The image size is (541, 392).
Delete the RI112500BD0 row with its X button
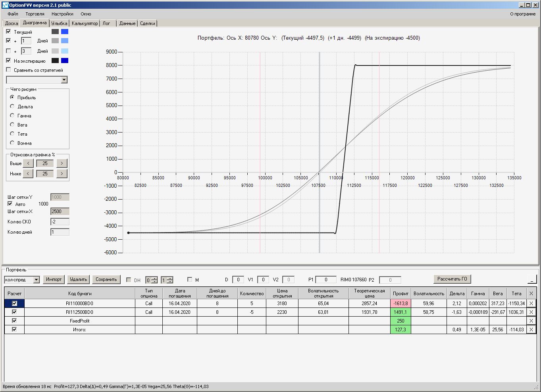(531, 312)
